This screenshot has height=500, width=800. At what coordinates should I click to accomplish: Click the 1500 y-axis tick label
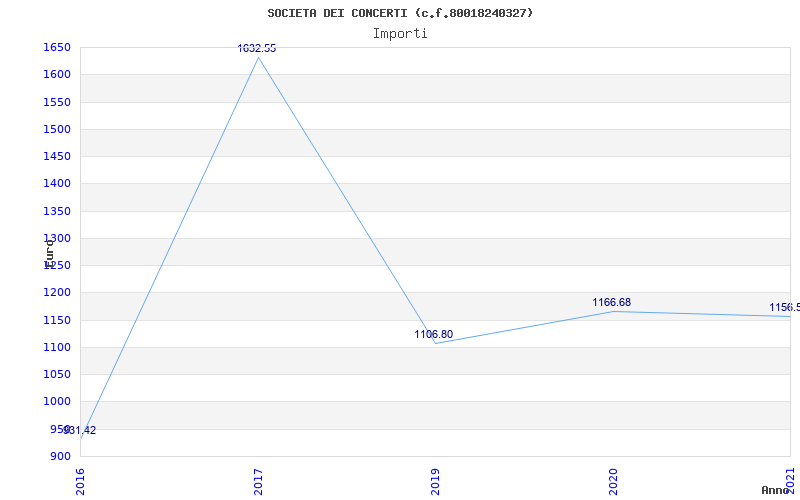(57, 129)
